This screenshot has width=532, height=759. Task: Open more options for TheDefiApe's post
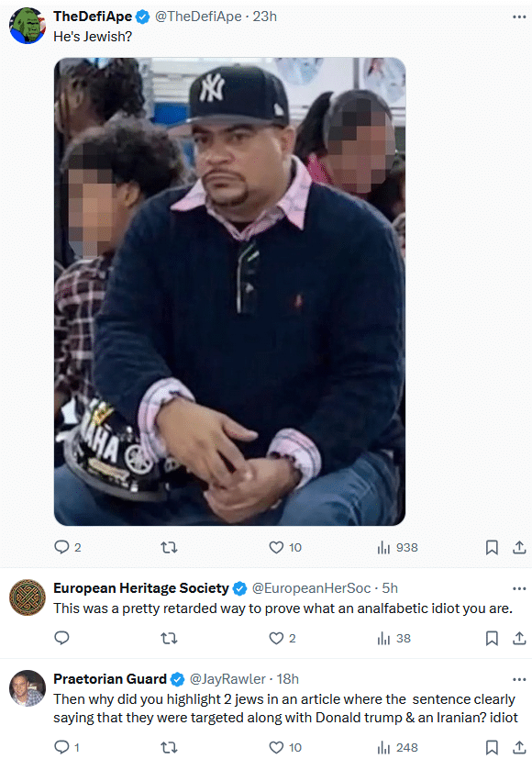click(x=519, y=17)
